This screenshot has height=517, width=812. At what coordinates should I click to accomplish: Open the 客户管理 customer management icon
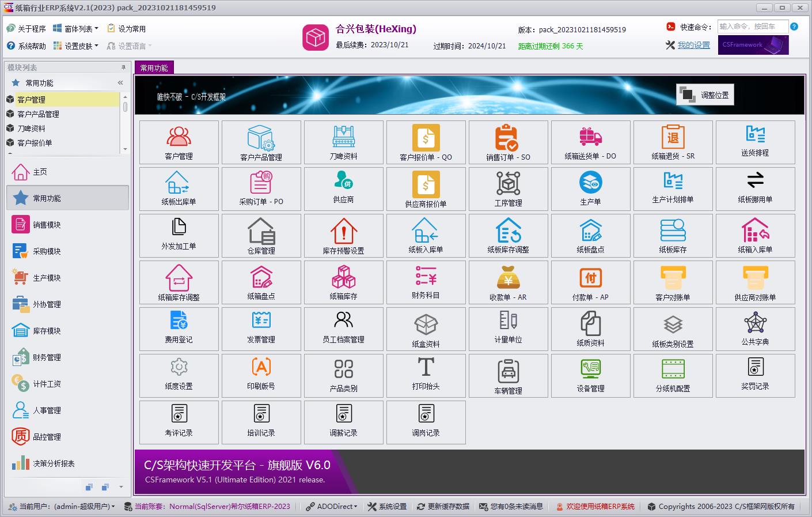pos(179,142)
